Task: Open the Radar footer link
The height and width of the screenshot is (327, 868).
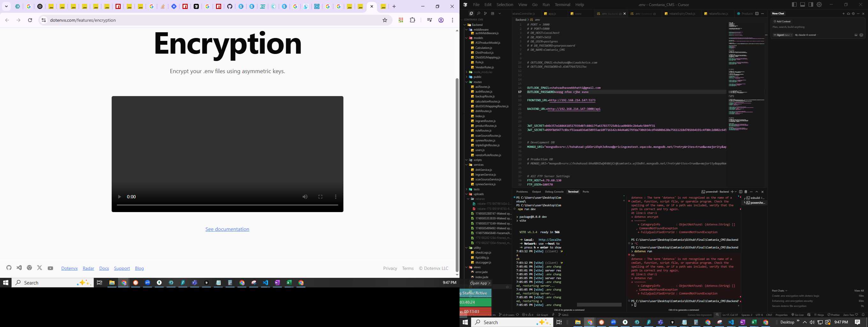Action: pyautogui.click(x=88, y=268)
